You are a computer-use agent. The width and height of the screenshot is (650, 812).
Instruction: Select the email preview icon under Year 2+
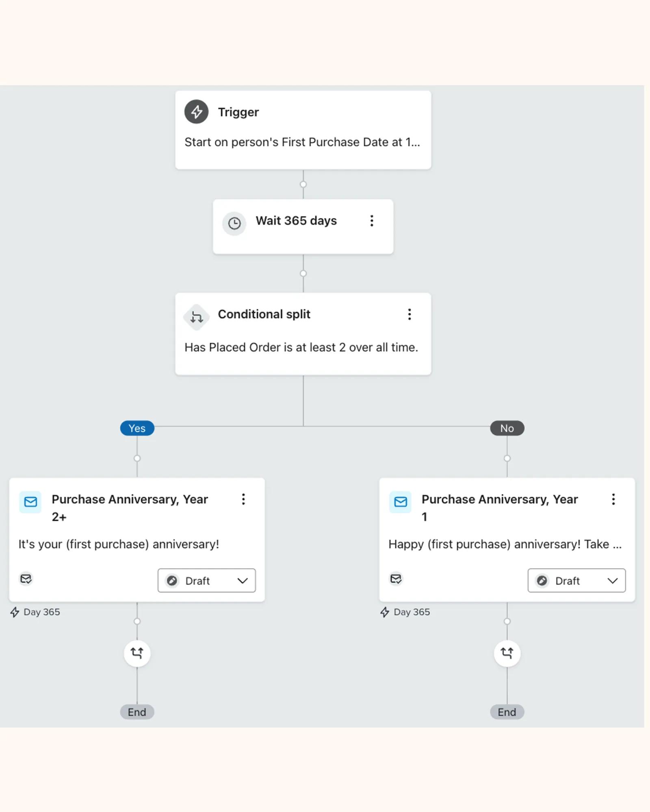point(26,579)
